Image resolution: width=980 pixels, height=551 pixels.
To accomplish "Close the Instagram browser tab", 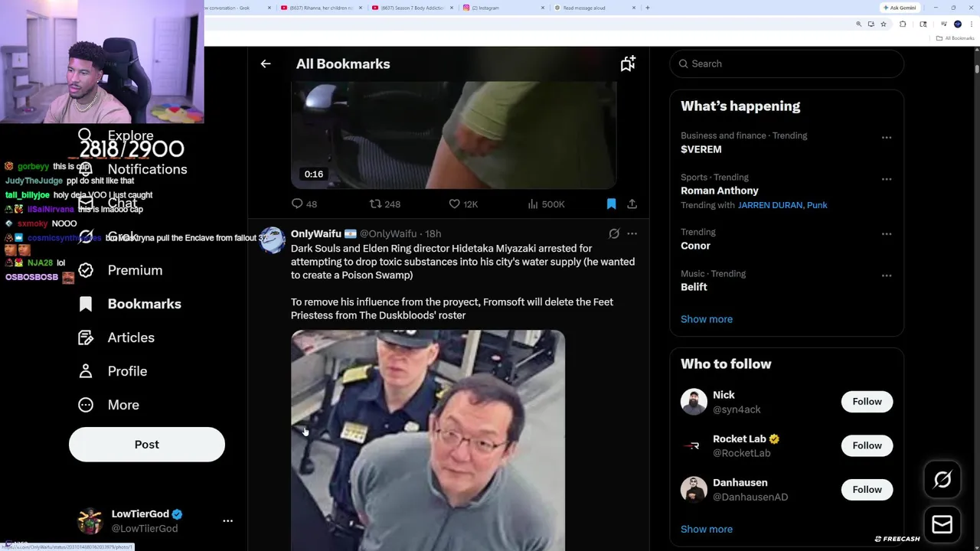I will click(543, 8).
